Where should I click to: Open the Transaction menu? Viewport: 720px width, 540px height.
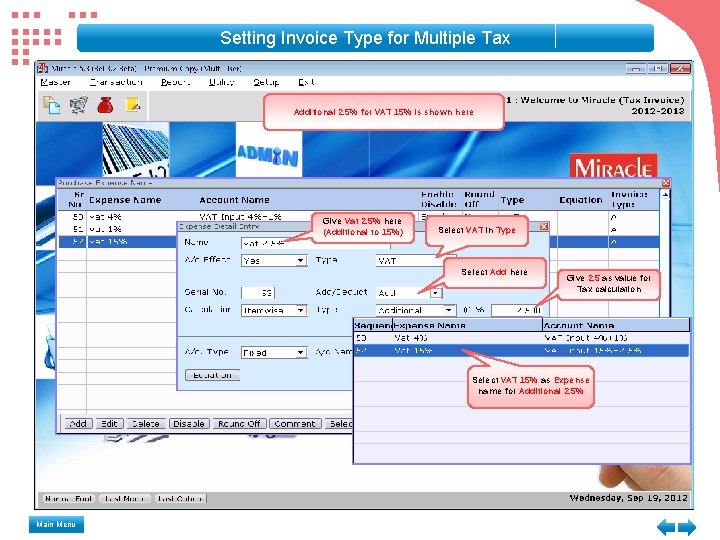[x=116, y=82]
